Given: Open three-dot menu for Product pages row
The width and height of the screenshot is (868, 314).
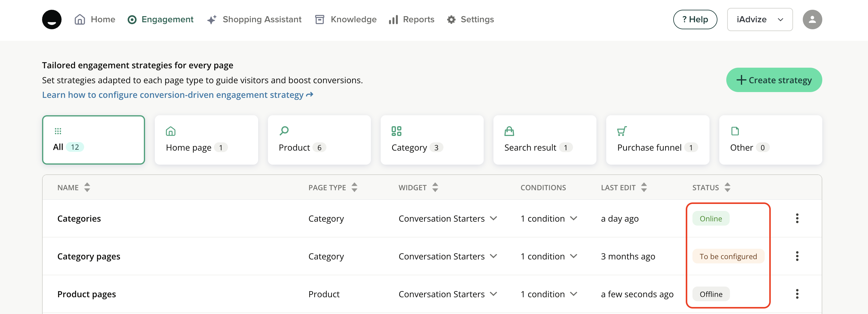Looking at the screenshot, I should tap(797, 294).
